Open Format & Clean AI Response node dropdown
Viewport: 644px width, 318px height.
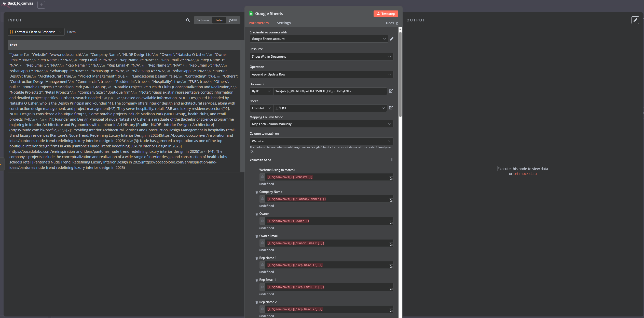36,32
